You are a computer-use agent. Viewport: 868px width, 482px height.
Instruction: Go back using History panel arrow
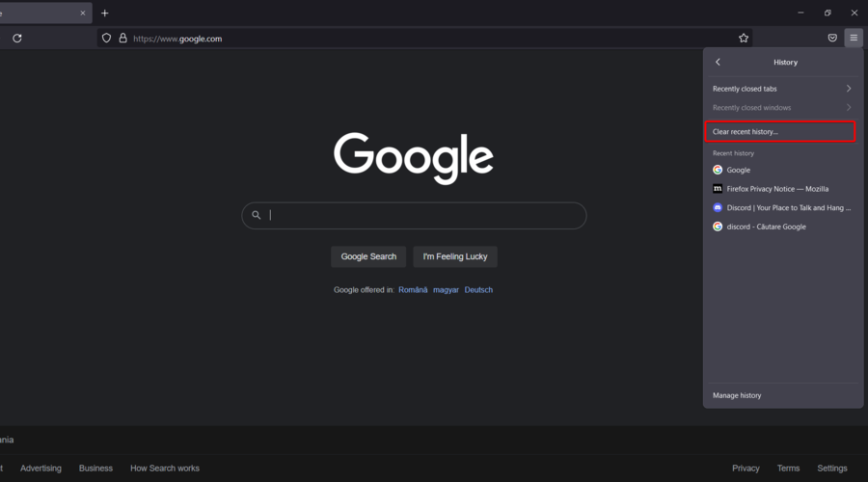coord(718,62)
